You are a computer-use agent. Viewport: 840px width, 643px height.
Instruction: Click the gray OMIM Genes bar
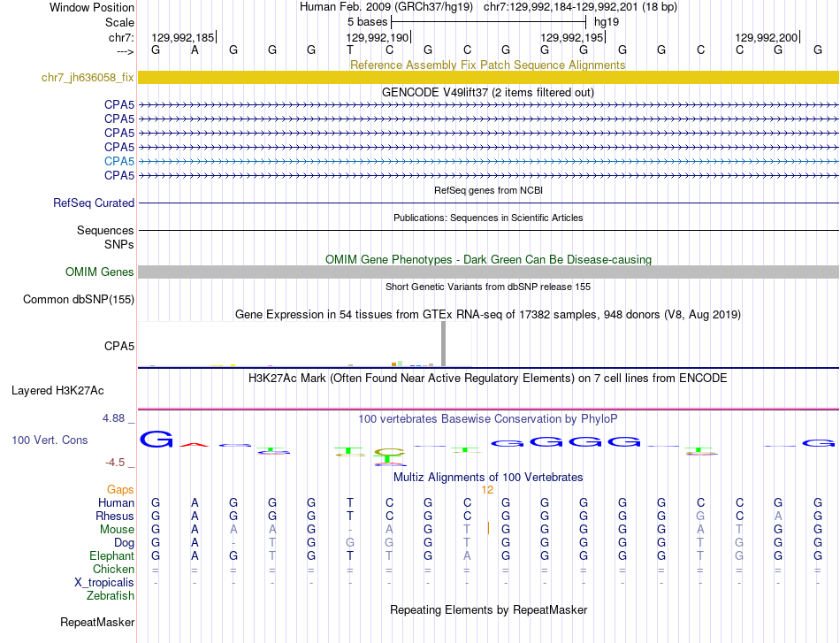[488, 272]
